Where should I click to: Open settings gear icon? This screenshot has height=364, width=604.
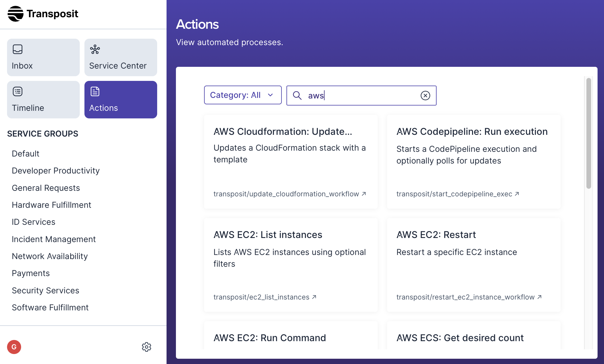click(x=146, y=347)
